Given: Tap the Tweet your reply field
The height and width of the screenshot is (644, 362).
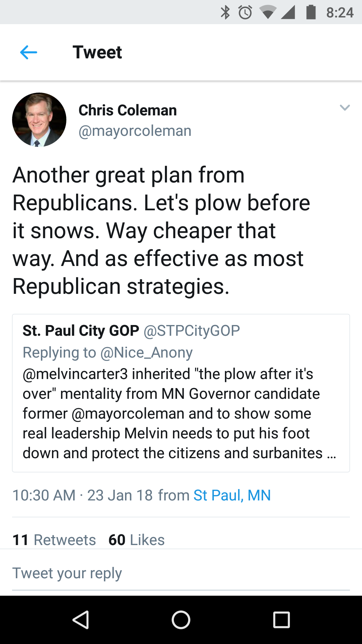Looking at the screenshot, I should click(181, 574).
